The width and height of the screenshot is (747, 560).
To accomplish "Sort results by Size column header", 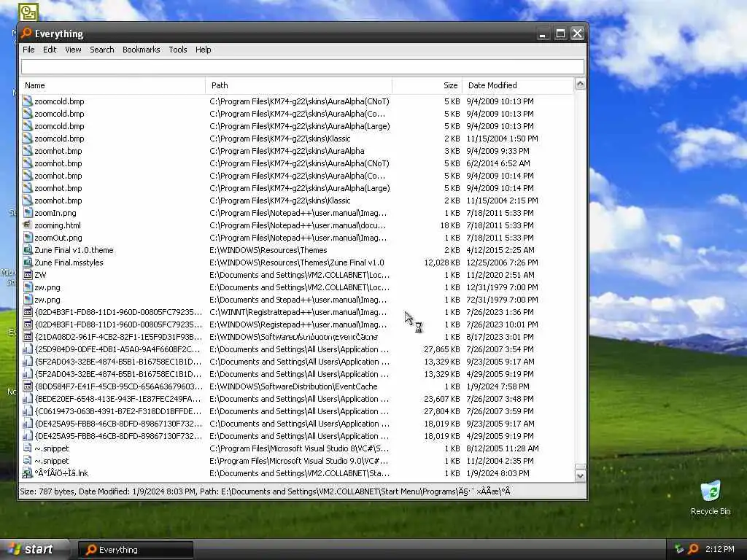I will pos(427,85).
